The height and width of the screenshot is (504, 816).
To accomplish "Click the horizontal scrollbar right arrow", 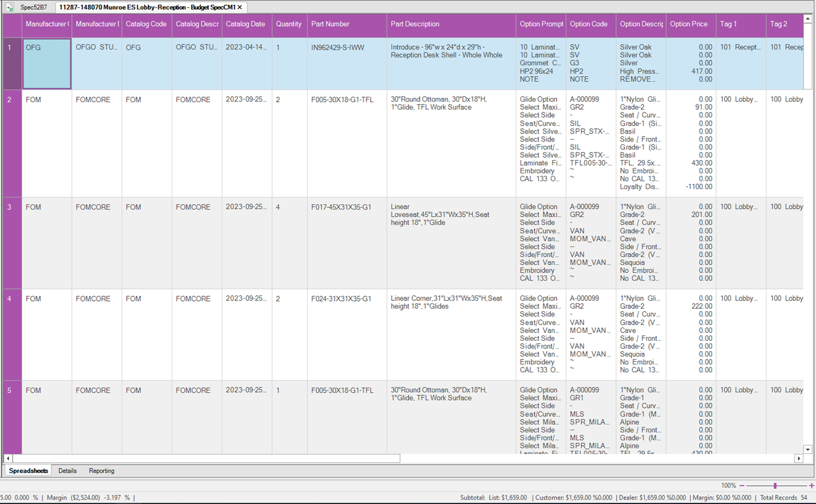I will pyautogui.click(x=799, y=459).
